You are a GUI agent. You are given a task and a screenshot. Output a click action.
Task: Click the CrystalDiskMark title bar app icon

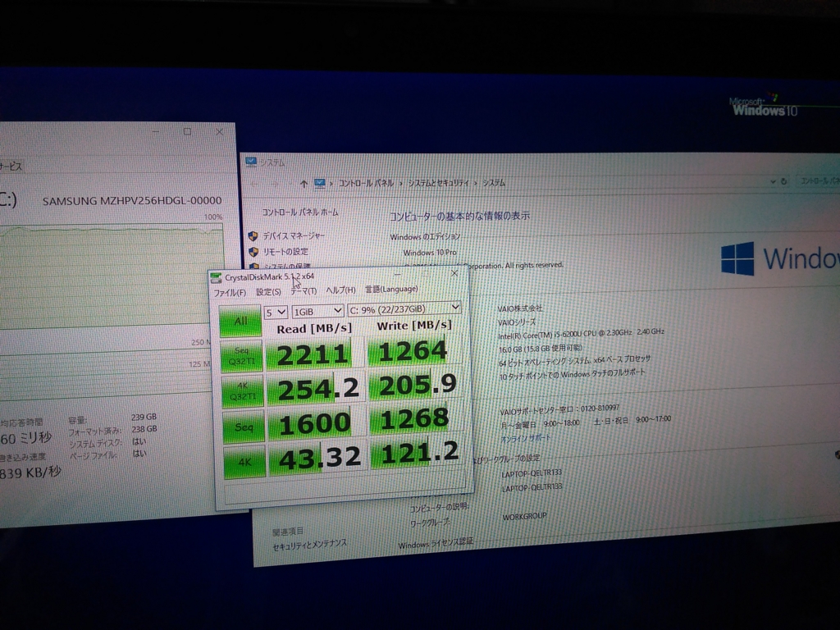coord(216,277)
